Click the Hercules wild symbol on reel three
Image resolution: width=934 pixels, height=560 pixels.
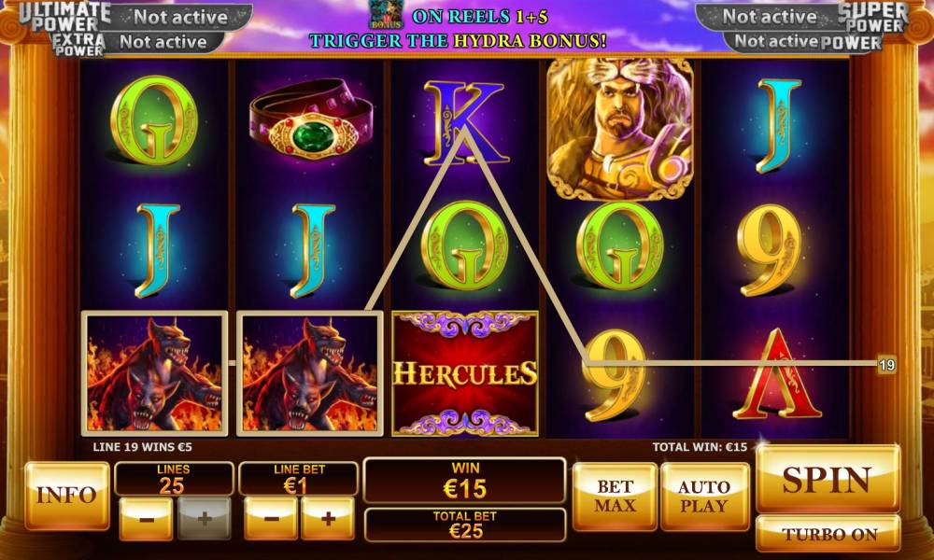(465, 373)
